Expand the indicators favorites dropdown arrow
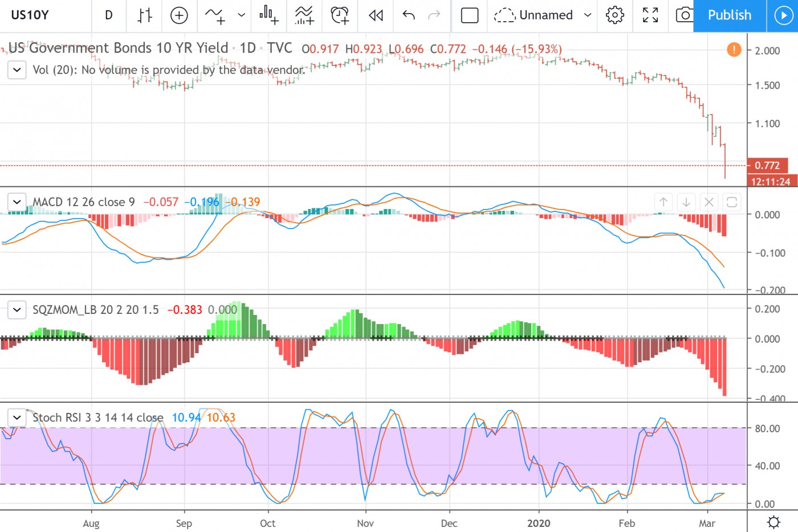 (241, 15)
